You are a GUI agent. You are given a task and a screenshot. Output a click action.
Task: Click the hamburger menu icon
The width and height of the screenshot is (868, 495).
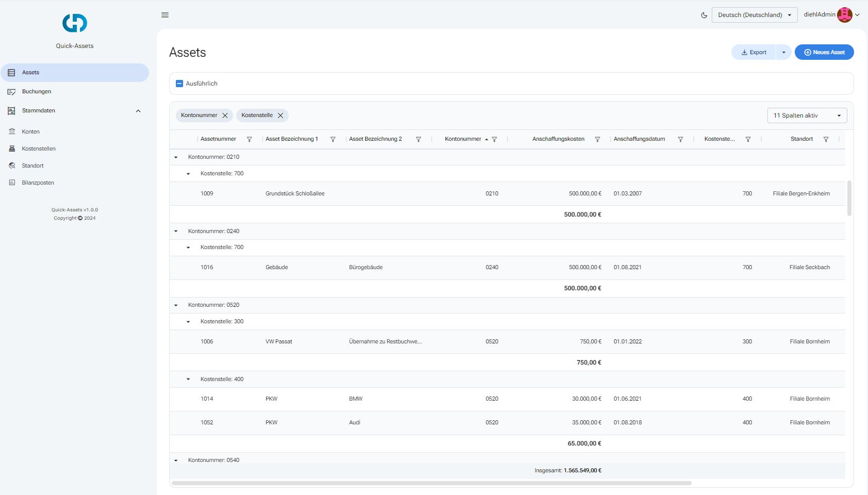click(x=165, y=15)
